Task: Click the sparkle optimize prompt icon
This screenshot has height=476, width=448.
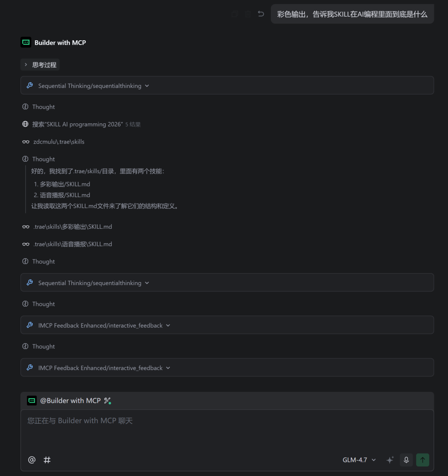Action: coord(390,460)
